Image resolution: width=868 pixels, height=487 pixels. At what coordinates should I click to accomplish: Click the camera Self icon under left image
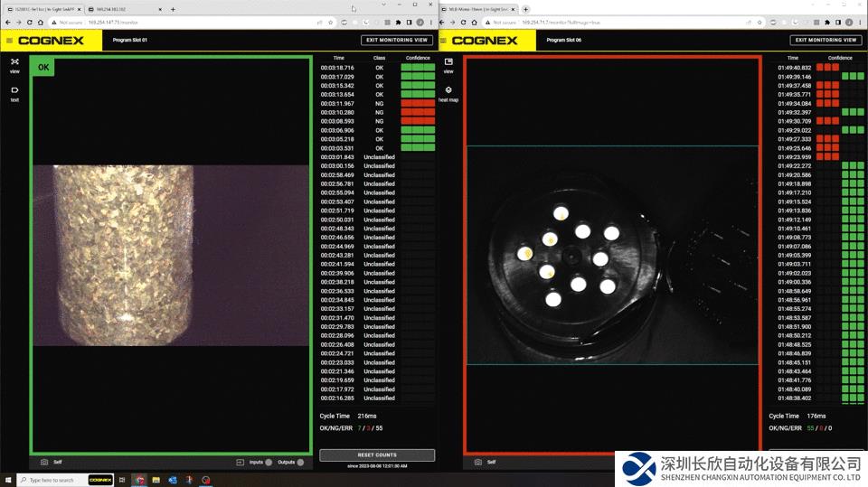pyautogui.click(x=44, y=462)
